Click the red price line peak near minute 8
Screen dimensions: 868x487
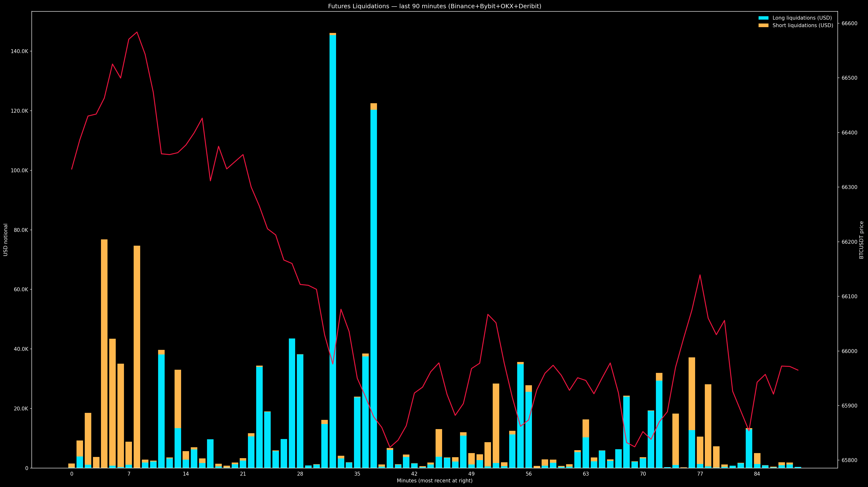pos(137,32)
